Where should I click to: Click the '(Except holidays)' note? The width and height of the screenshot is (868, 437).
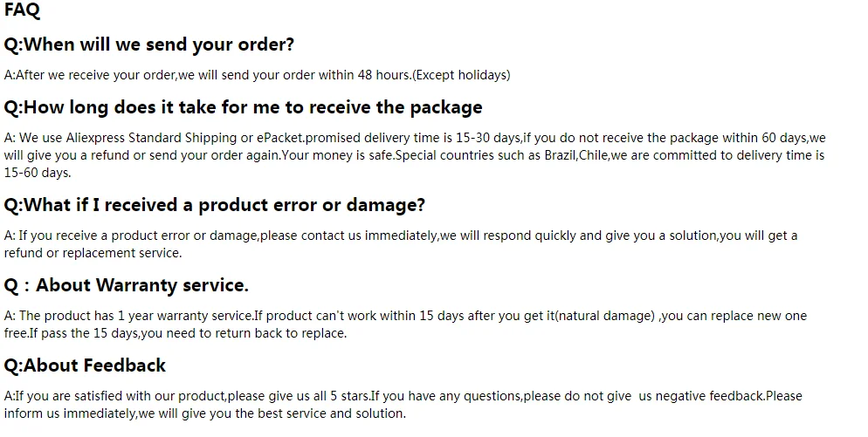(461, 75)
